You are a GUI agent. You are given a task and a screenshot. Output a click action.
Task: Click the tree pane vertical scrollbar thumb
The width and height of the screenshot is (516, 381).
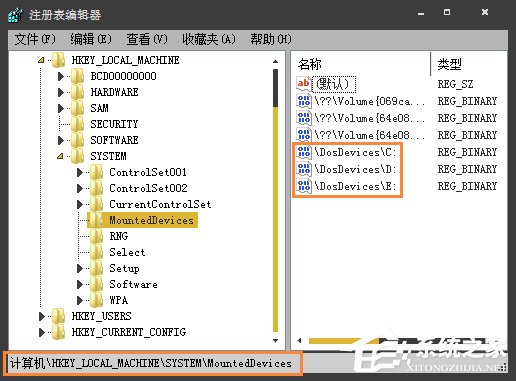tap(275, 88)
